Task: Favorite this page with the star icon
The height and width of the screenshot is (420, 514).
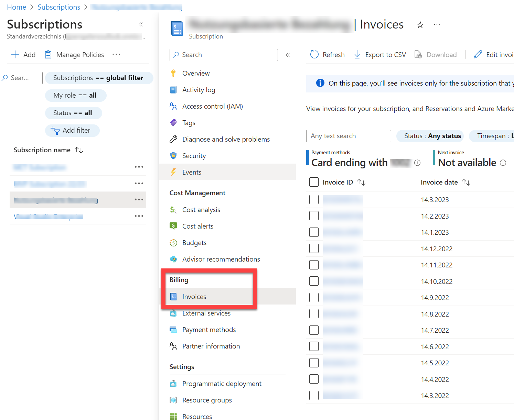Action: (420, 25)
